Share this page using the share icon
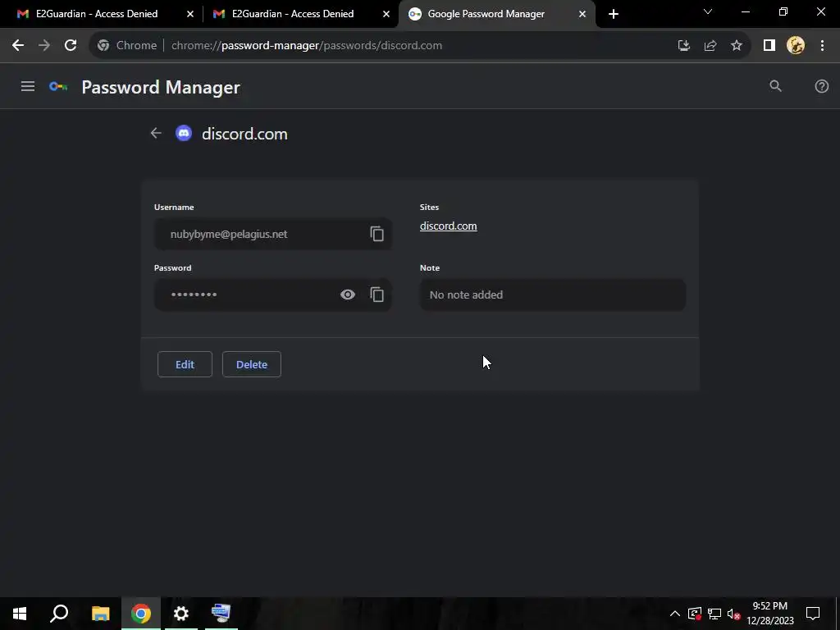This screenshot has width=840, height=630. point(710,46)
